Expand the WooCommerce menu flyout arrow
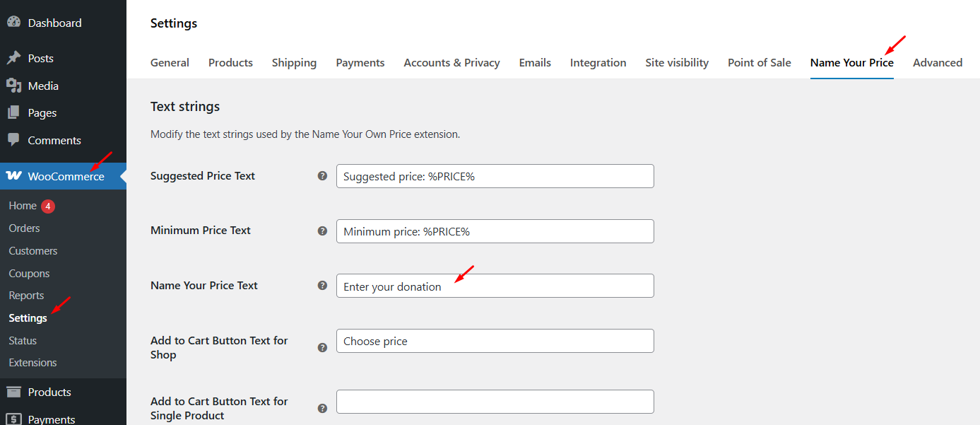This screenshot has width=980, height=425. tap(122, 175)
